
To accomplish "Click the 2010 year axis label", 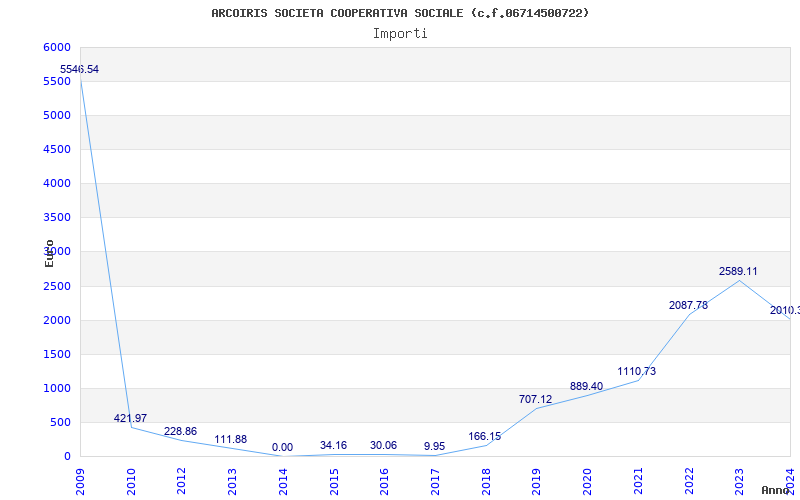I will [131, 482].
